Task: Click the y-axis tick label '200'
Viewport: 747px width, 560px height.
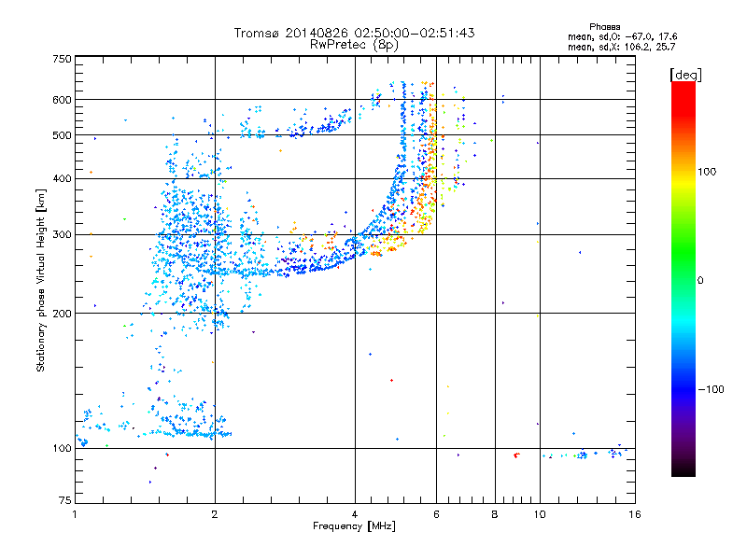Action: 62,314
